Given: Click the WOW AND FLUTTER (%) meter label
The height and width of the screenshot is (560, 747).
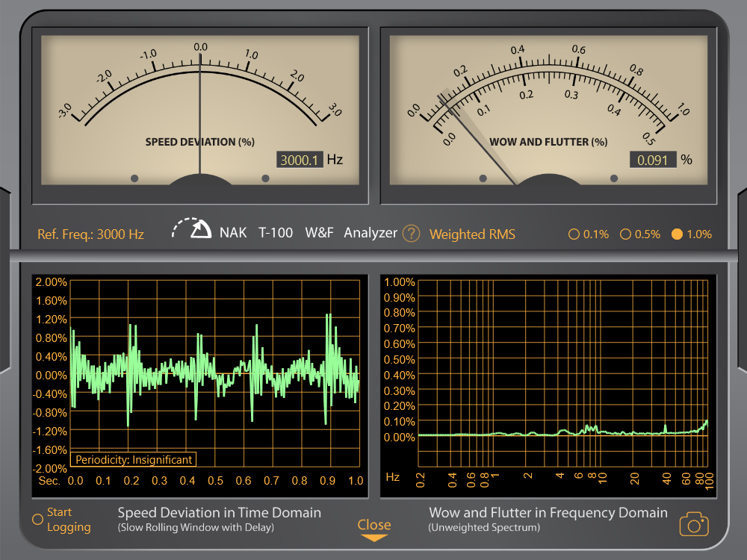Looking at the screenshot, I should click(548, 142).
